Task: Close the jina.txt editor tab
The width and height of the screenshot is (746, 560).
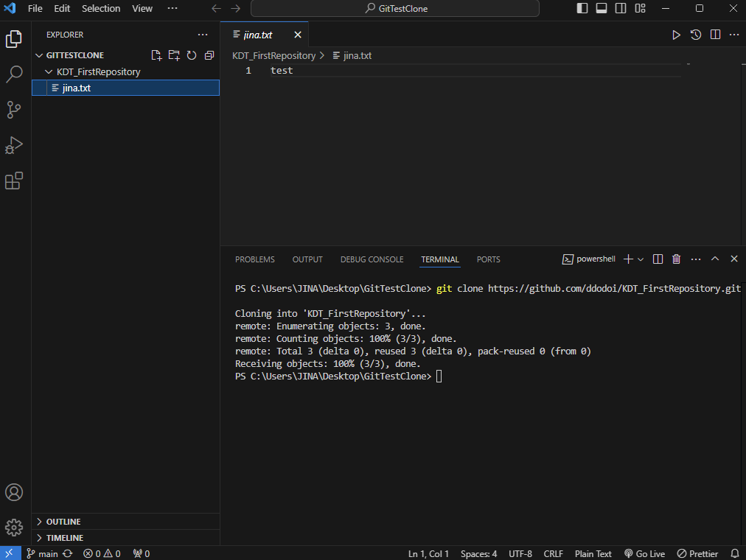Action: (x=298, y=35)
